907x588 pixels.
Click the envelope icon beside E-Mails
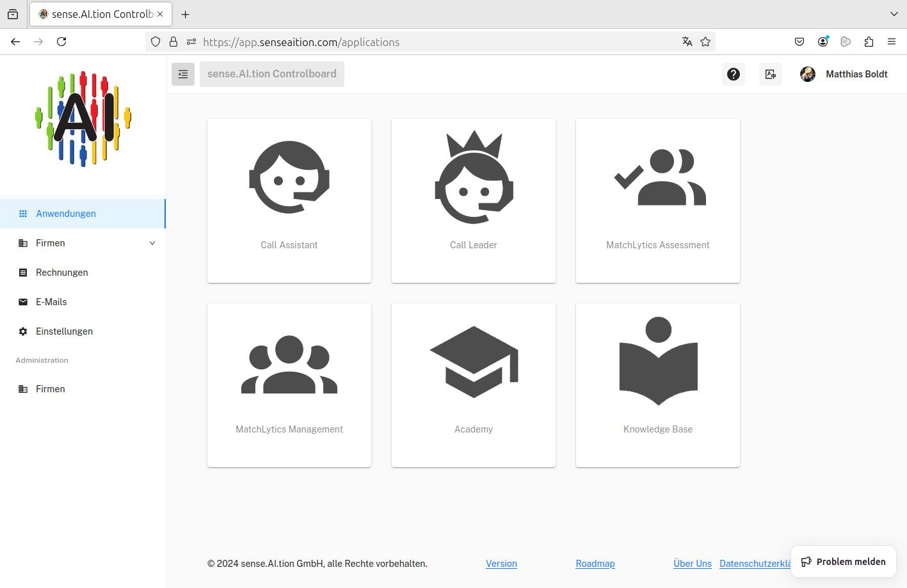23,302
